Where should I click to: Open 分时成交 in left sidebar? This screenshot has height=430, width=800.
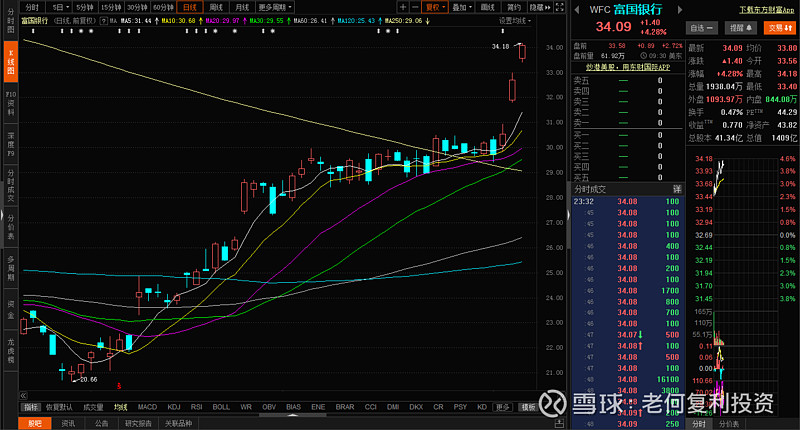click(x=11, y=185)
